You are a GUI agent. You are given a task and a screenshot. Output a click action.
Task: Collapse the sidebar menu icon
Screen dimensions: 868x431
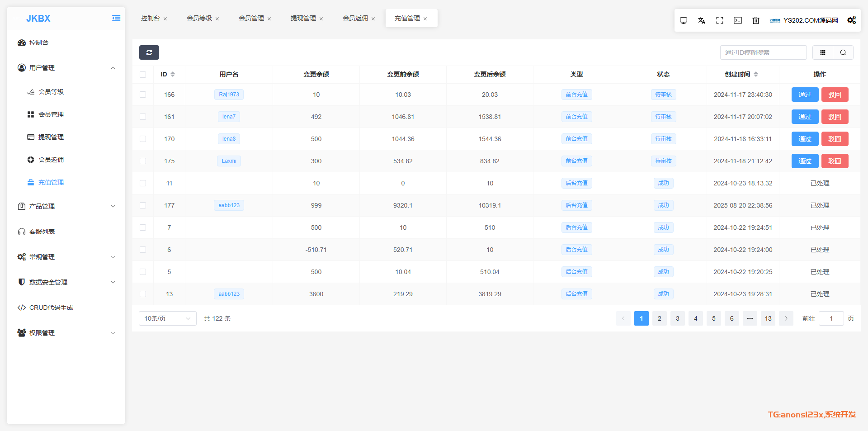tap(116, 18)
